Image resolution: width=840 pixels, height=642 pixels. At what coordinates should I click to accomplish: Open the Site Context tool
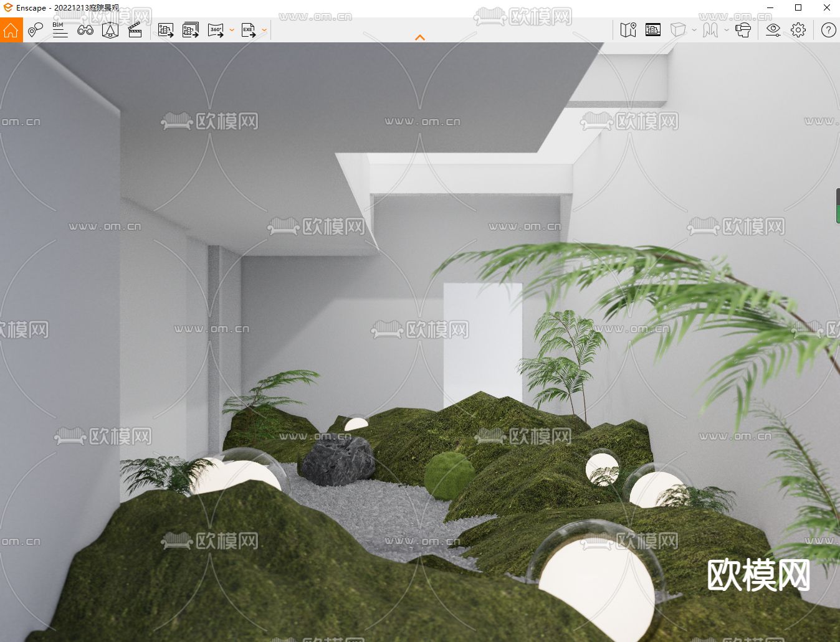pyautogui.click(x=652, y=29)
